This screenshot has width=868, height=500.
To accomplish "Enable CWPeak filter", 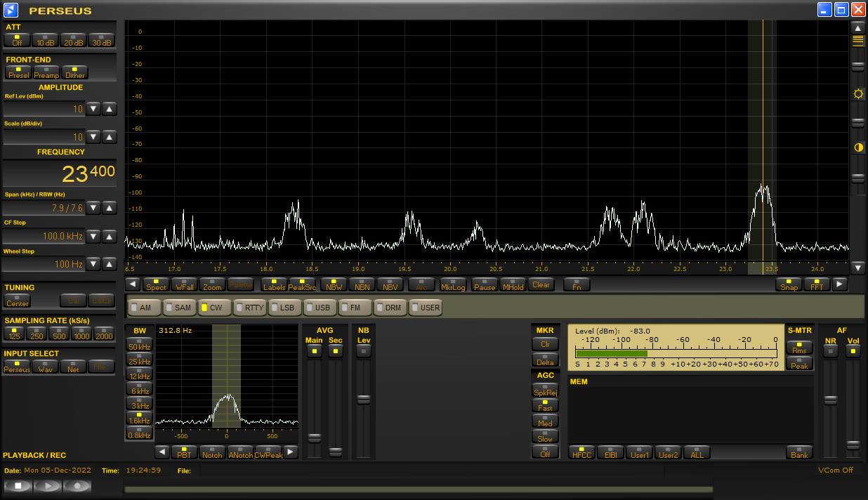I will (268, 452).
